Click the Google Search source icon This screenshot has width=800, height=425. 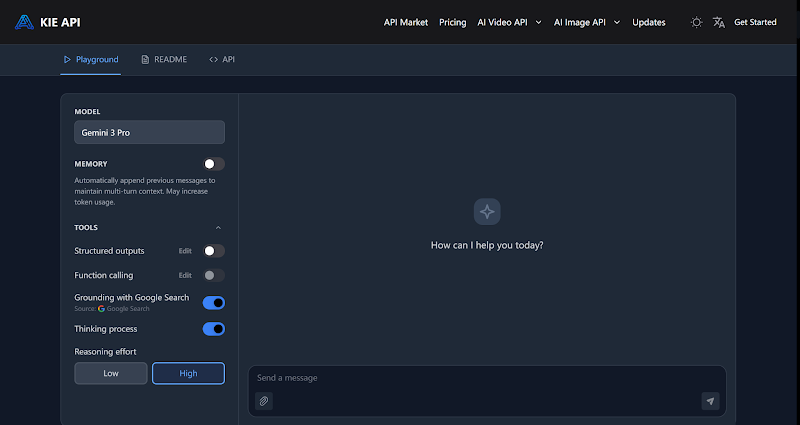[x=101, y=309]
